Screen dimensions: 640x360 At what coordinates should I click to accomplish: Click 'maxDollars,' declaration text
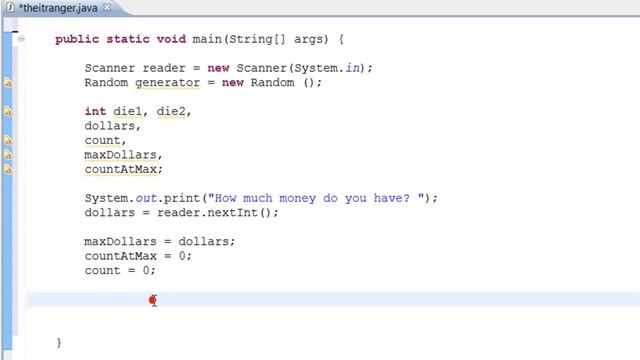123,155
